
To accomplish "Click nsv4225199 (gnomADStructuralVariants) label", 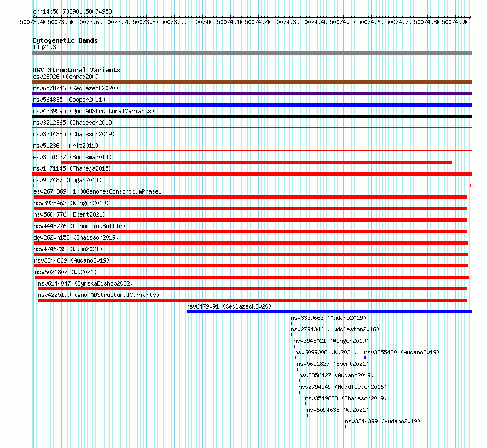I will coord(98,295).
